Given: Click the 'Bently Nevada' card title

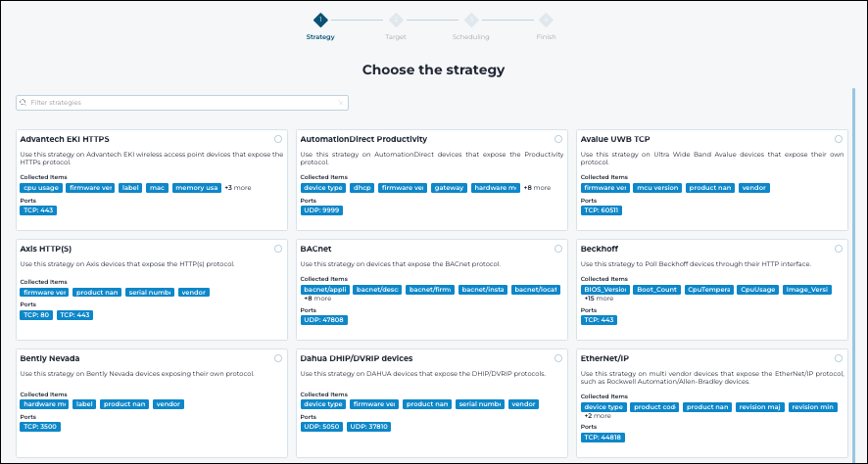Looking at the screenshot, I should coord(50,358).
